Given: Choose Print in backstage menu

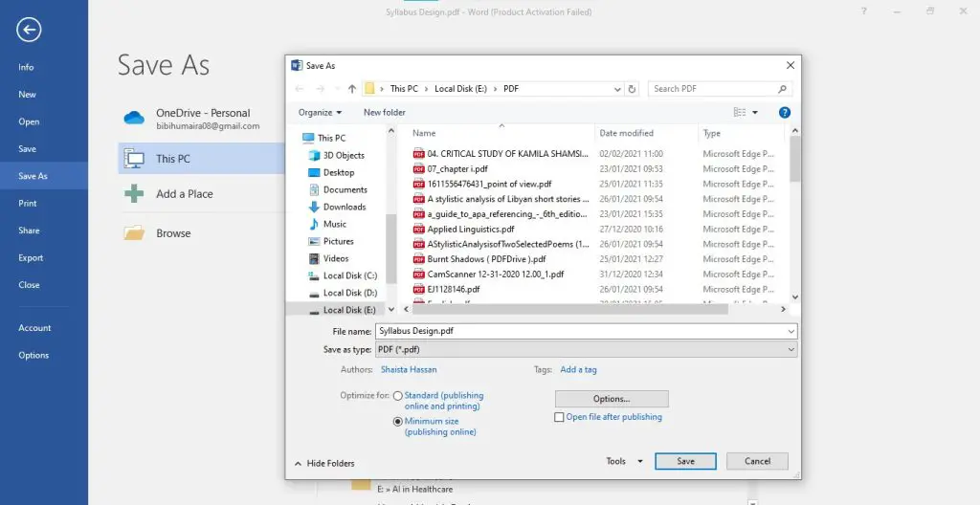Looking at the screenshot, I should (28, 203).
